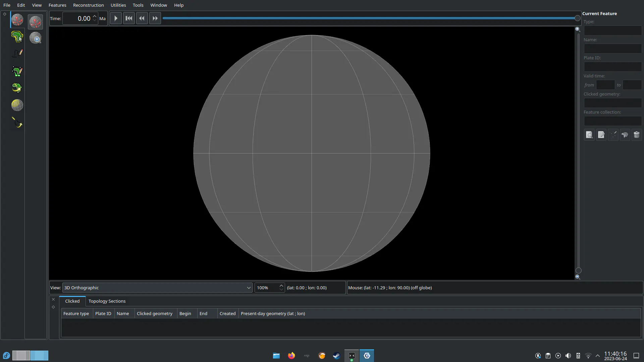Image resolution: width=644 pixels, height=362 pixels.
Task: Decrease the Time value with down arrow
Action: [x=95, y=21]
